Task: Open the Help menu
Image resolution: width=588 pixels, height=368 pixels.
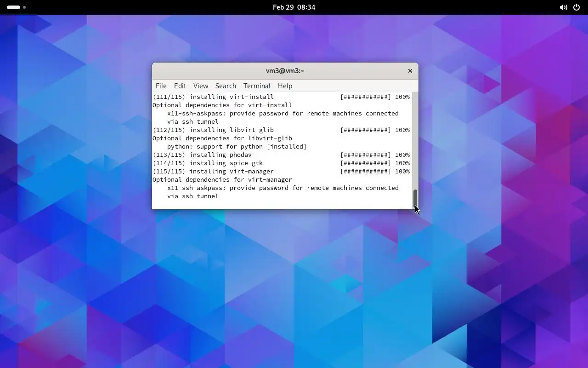Action: tap(285, 86)
